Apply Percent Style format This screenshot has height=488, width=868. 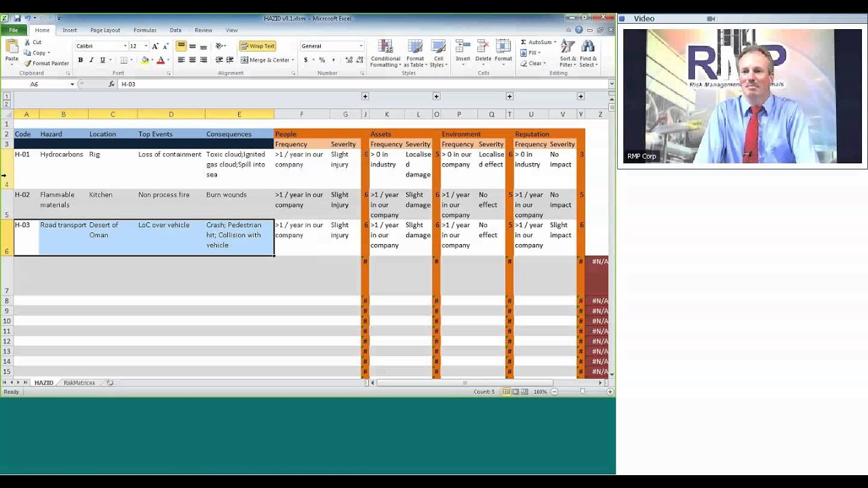(x=322, y=60)
